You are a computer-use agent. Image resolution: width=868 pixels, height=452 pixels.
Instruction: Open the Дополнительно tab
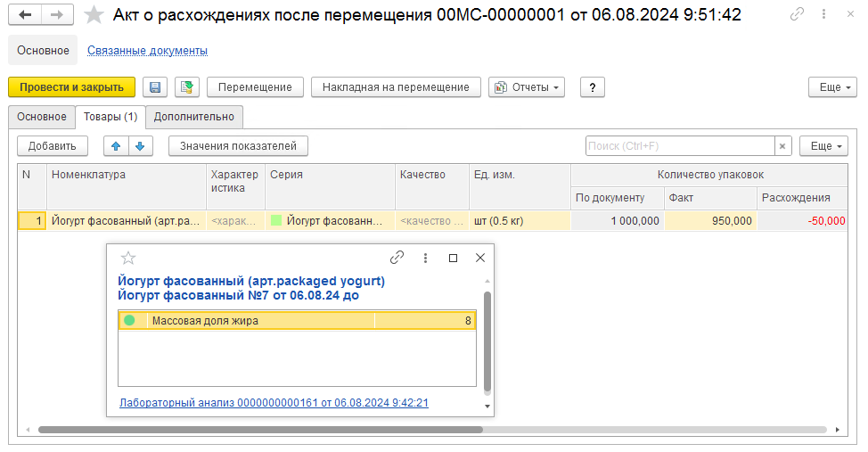tap(193, 117)
